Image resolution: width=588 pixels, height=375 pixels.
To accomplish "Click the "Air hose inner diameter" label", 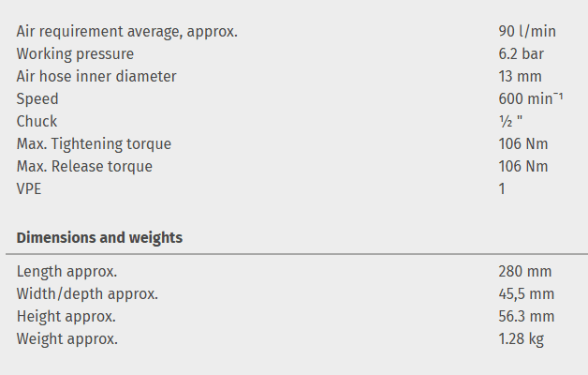I will tap(96, 76).
